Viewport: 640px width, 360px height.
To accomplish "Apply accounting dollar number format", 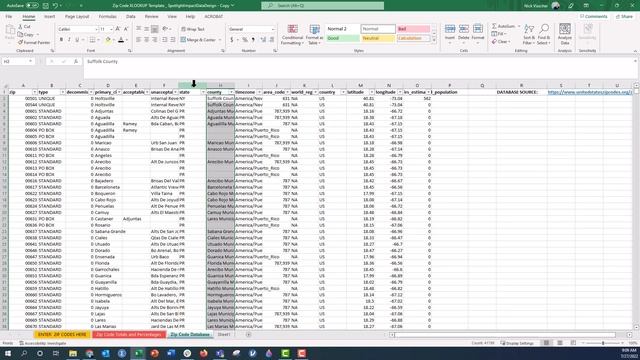I will (232, 40).
